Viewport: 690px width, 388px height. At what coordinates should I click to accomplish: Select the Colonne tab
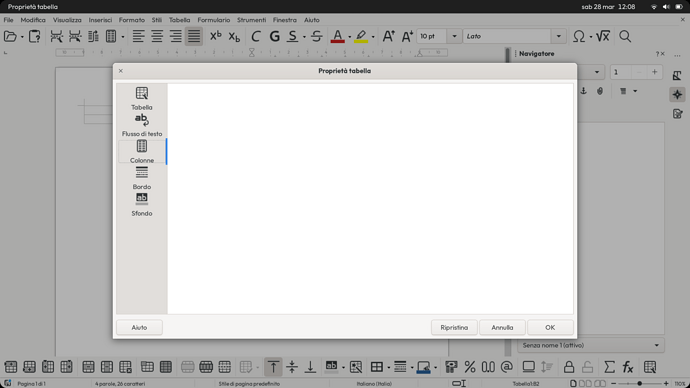[142, 152]
